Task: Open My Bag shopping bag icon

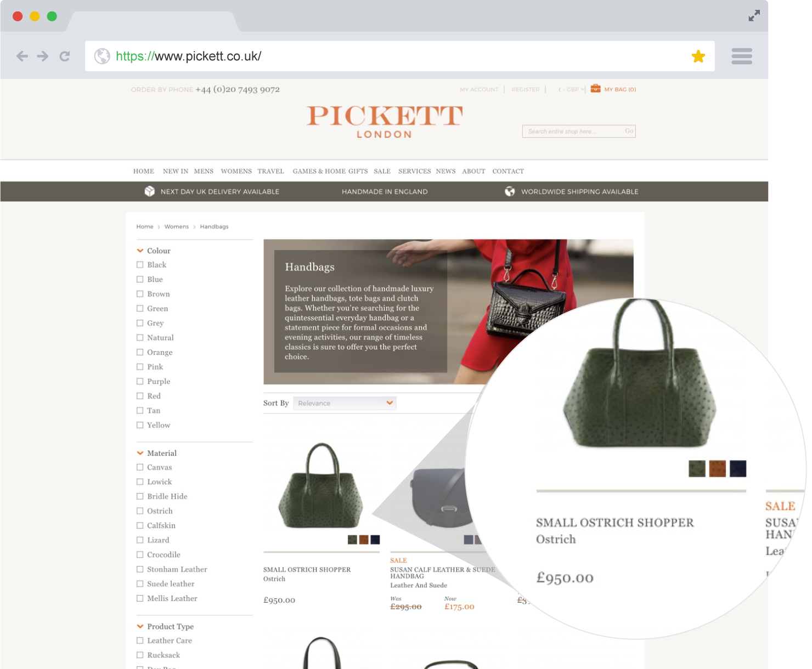Action: 595,88
